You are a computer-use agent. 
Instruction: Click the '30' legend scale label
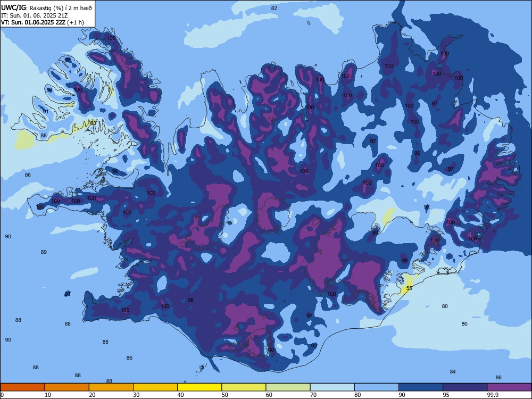136,395
